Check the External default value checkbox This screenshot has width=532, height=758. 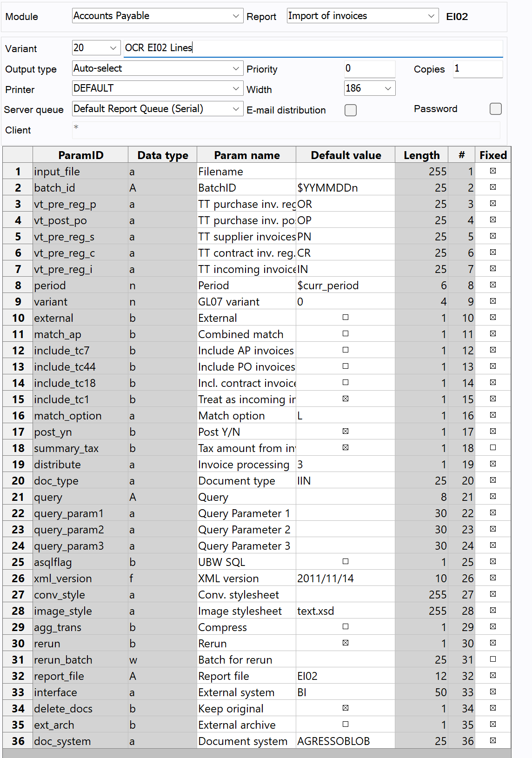point(345,317)
